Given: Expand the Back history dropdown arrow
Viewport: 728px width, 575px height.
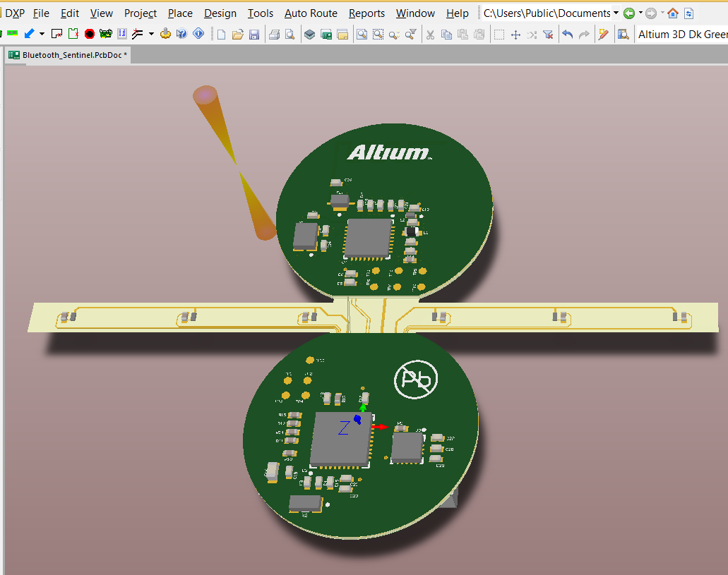Looking at the screenshot, I should pyautogui.click(x=640, y=13).
